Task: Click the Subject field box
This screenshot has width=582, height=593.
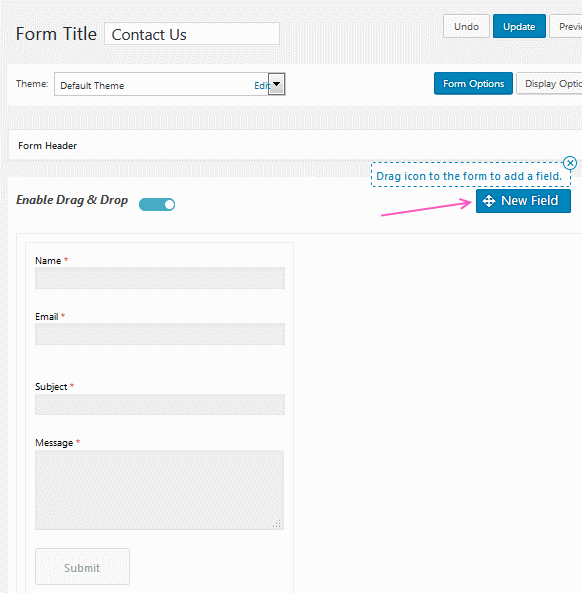Action: 160,405
